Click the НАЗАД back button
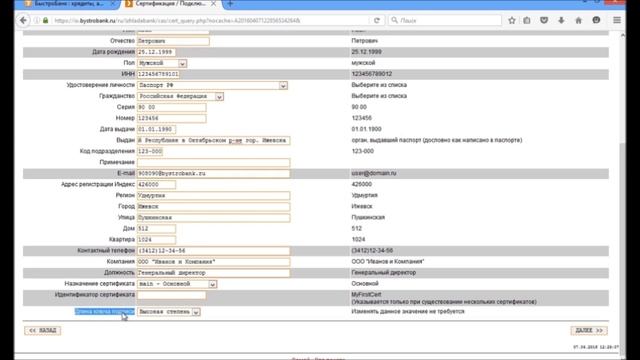 [42, 330]
